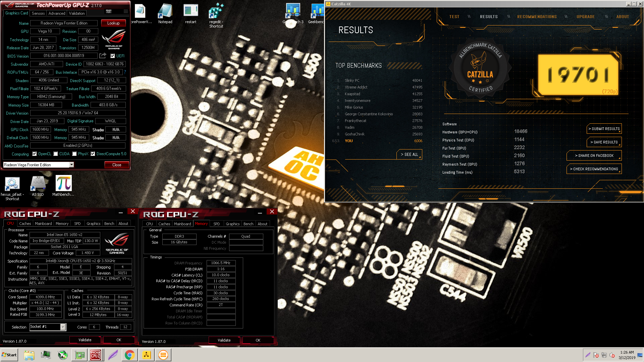Image resolution: width=644 pixels, height=362 pixels.
Task: Click the Action Center flag tray icon
Action: (x=596, y=355)
